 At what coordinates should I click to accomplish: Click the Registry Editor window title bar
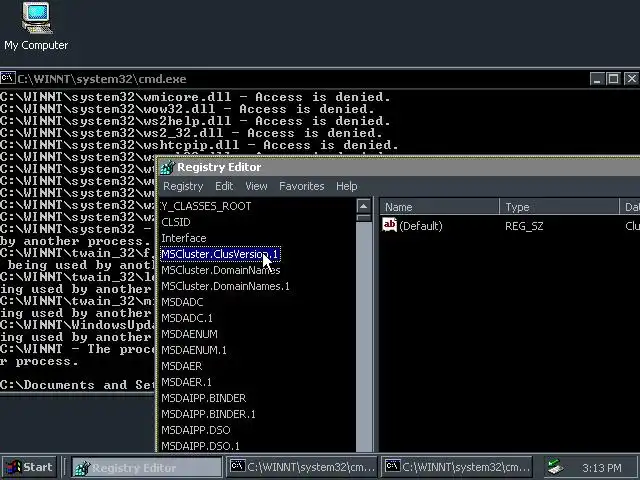400,167
